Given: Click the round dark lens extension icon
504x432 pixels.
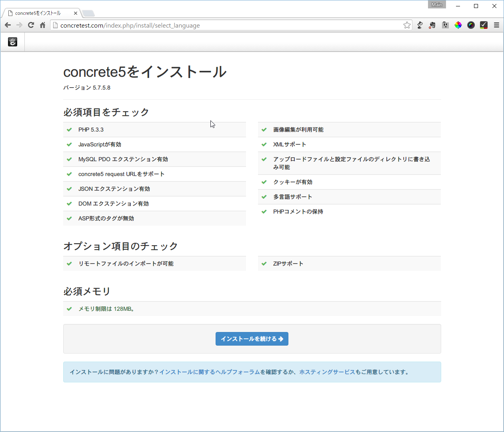Looking at the screenshot, I should pos(471,25).
